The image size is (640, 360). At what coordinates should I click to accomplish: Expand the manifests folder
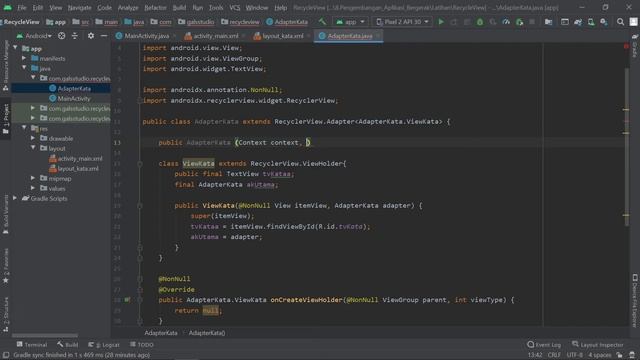[24, 58]
